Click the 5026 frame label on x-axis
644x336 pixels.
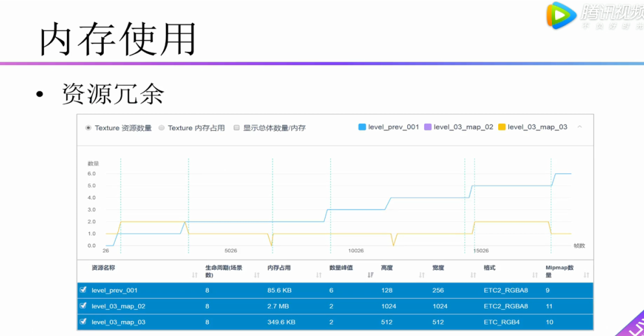click(231, 250)
